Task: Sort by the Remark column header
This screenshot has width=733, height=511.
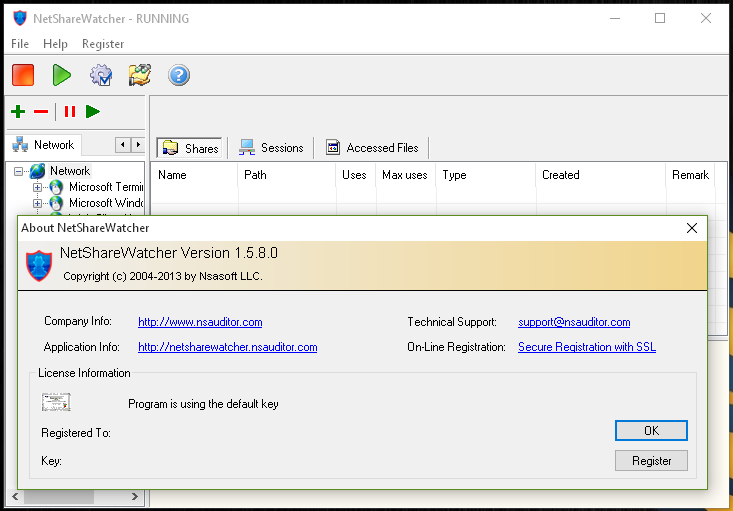Action: point(690,175)
